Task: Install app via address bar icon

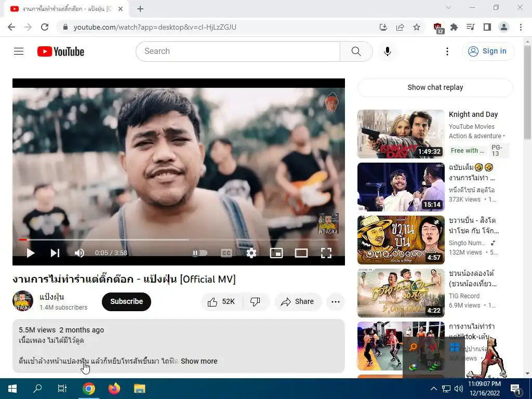Action: 383,27
